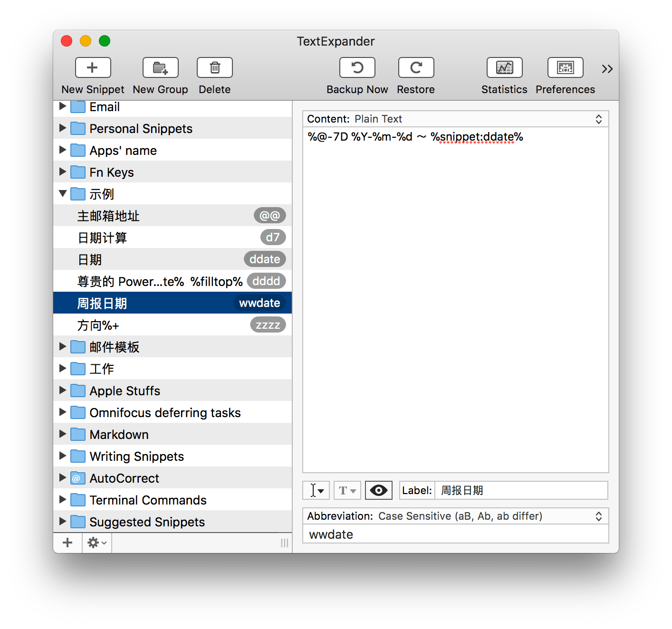Select the 方向%+ snippet

(98, 325)
